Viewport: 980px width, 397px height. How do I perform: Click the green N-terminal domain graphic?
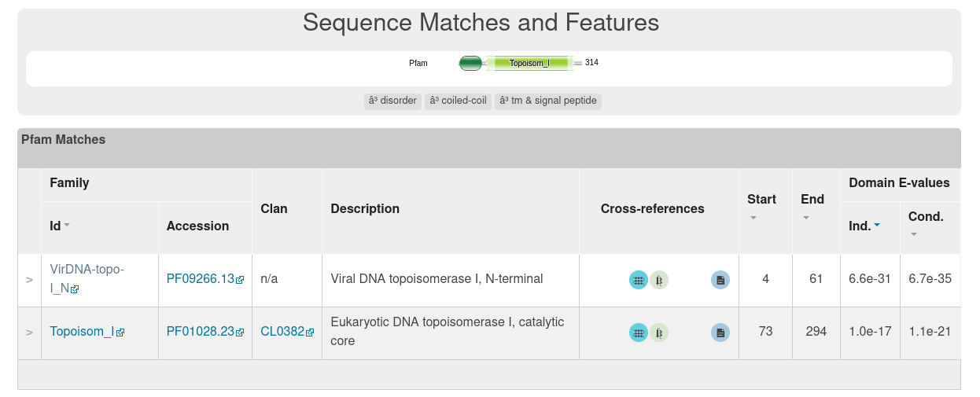click(x=470, y=63)
